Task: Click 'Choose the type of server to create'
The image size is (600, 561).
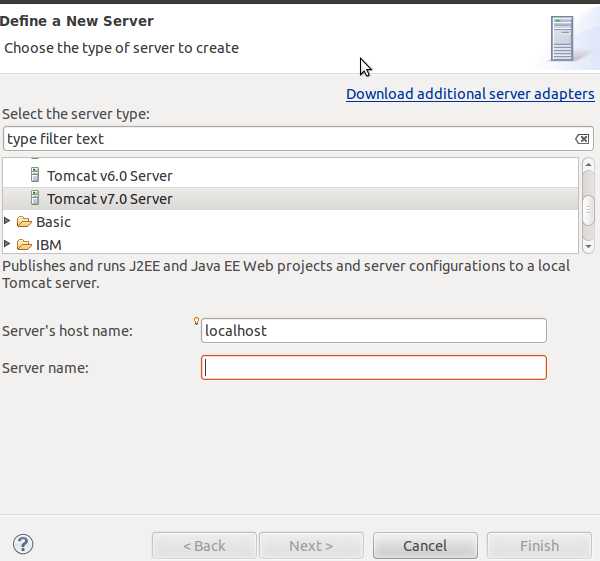Action: pyautogui.click(x=122, y=48)
